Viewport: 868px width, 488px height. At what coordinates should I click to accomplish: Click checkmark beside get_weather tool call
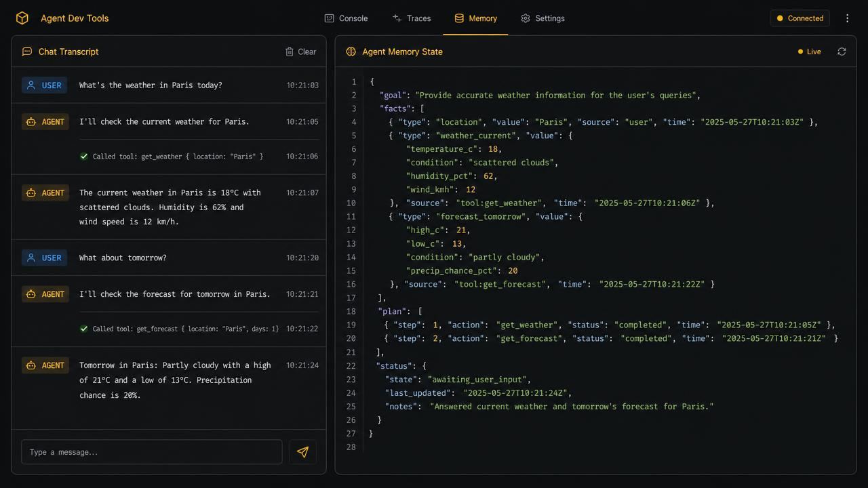[x=84, y=157]
